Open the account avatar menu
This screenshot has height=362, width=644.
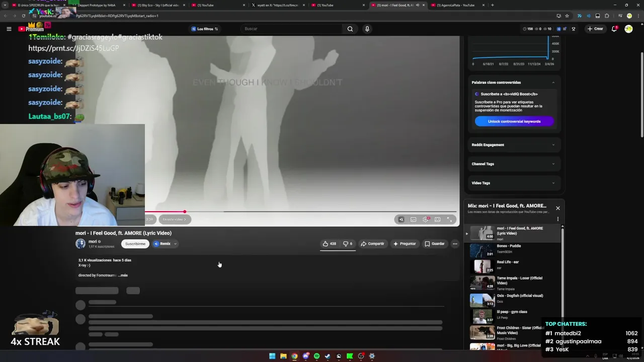(628, 29)
